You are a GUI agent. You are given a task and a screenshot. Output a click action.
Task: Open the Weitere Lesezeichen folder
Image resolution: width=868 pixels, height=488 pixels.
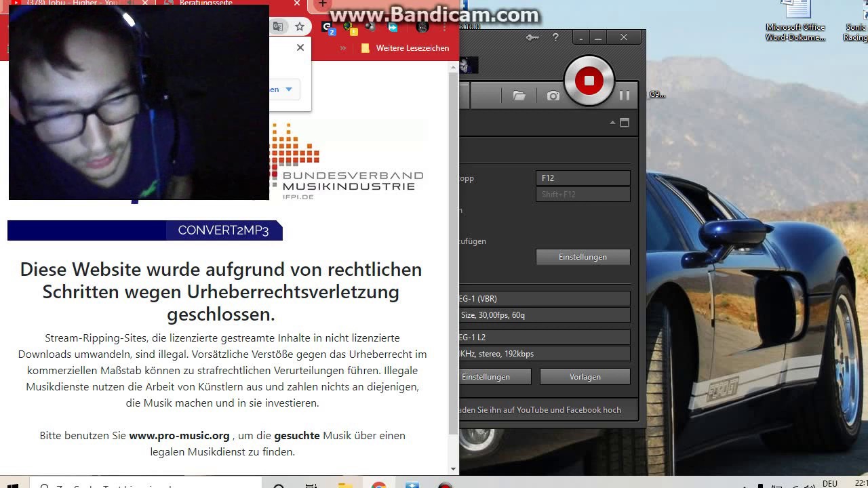[x=406, y=48]
